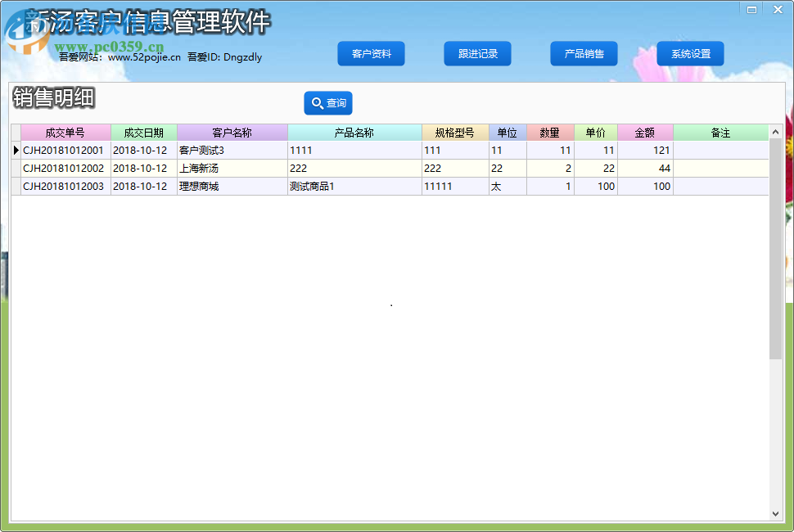Open 系统设置 (System Settings) section

[x=690, y=53]
